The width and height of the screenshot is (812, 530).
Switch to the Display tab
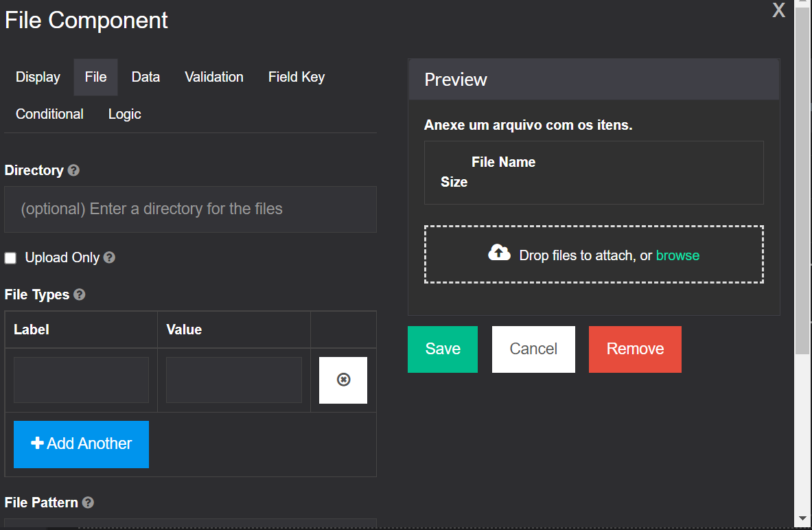coord(38,77)
